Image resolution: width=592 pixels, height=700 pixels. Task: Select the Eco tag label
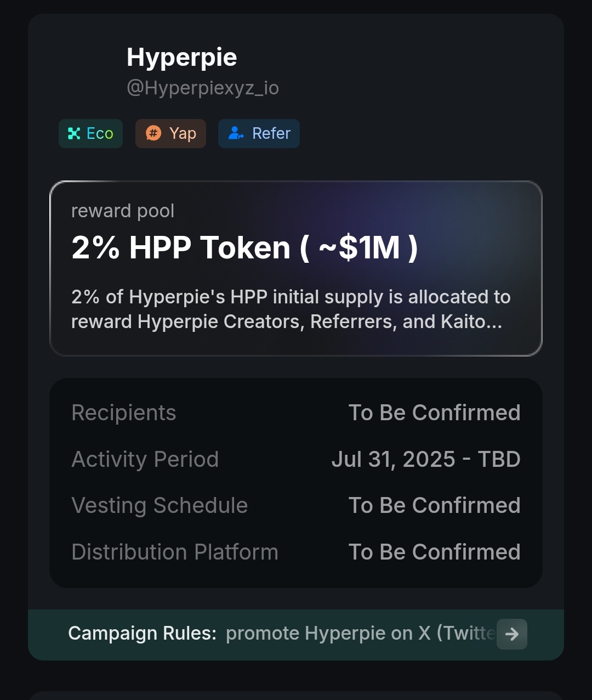[100, 133]
